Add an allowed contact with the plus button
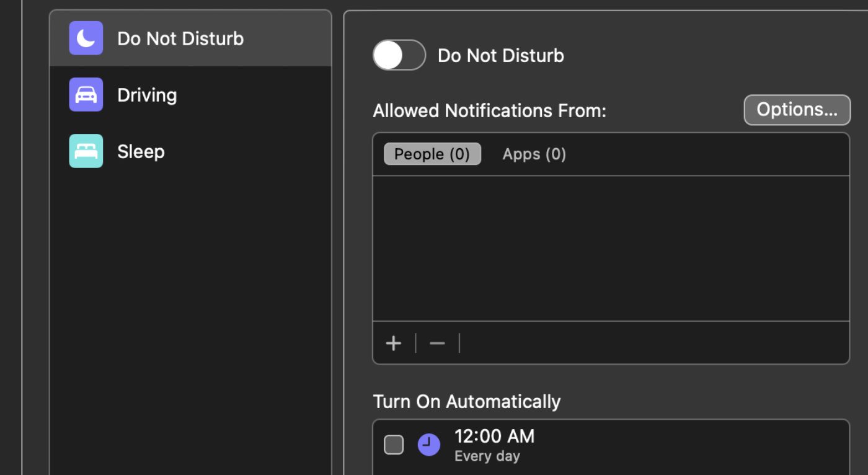868x475 pixels. 394,343
